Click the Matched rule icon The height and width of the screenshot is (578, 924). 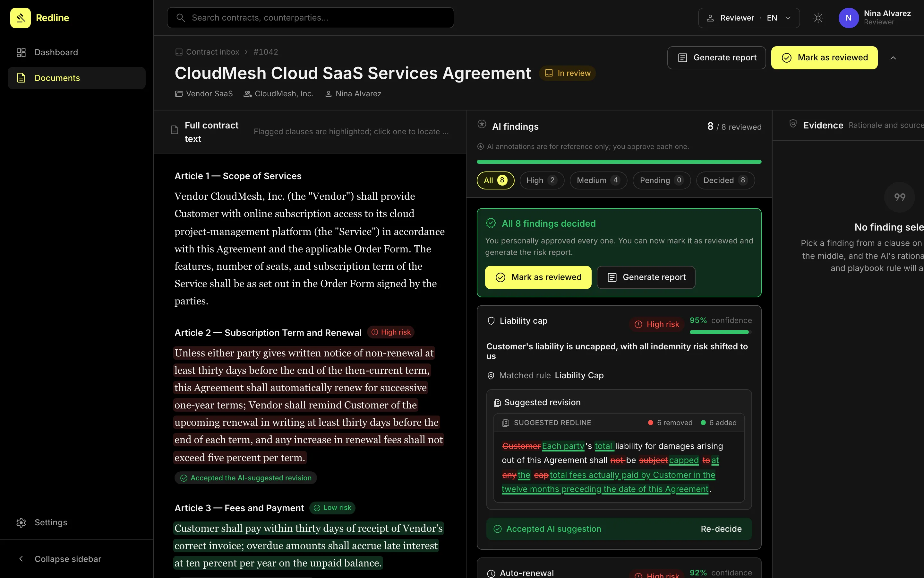click(491, 376)
